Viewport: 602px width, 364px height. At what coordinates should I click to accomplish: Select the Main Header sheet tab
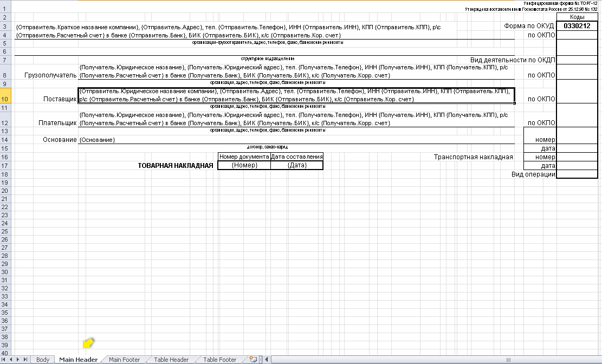(79, 360)
